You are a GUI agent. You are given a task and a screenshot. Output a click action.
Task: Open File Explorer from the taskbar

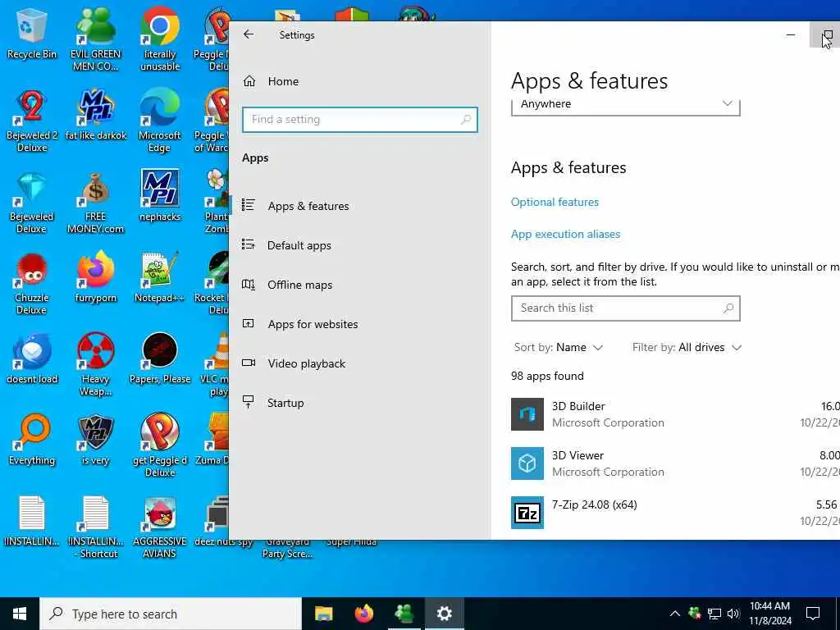pos(323,614)
